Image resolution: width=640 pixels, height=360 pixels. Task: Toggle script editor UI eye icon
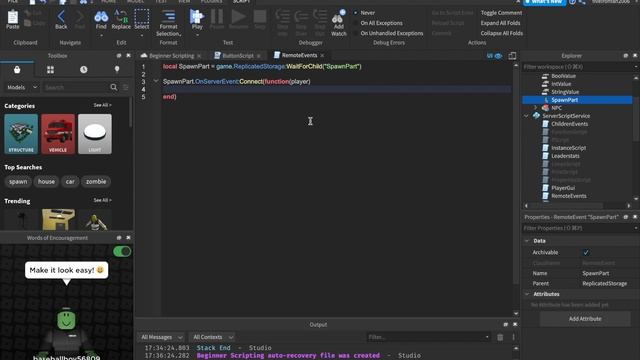click(x=498, y=56)
